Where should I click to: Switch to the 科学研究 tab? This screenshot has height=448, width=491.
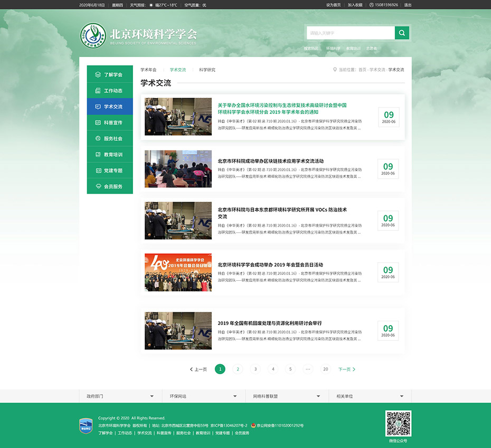pyautogui.click(x=207, y=70)
